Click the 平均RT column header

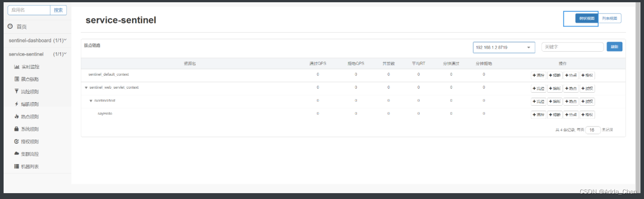tap(418, 64)
